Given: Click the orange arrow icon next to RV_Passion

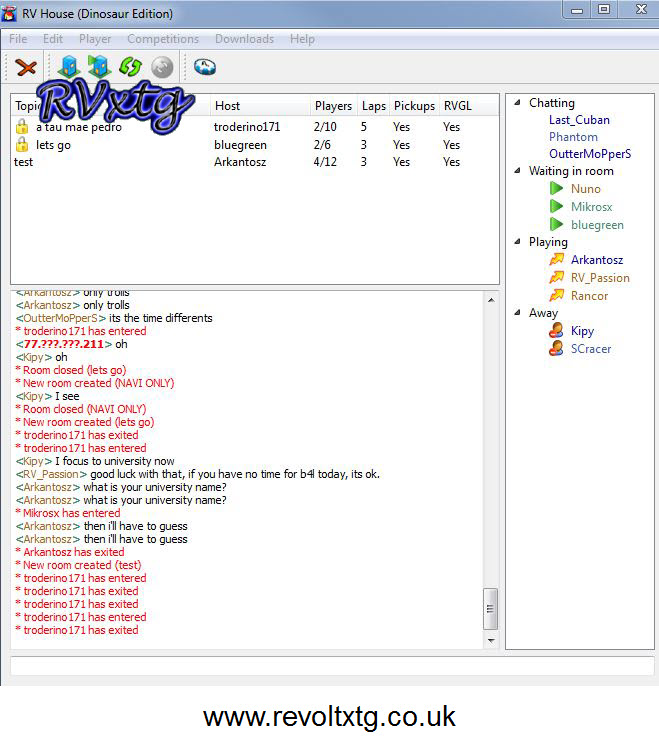Looking at the screenshot, I should coord(556,277).
